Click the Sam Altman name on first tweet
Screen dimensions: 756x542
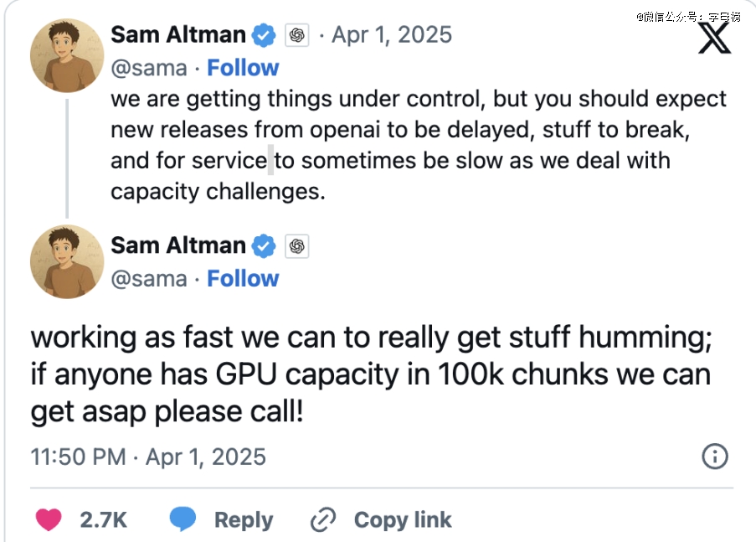click(x=178, y=34)
